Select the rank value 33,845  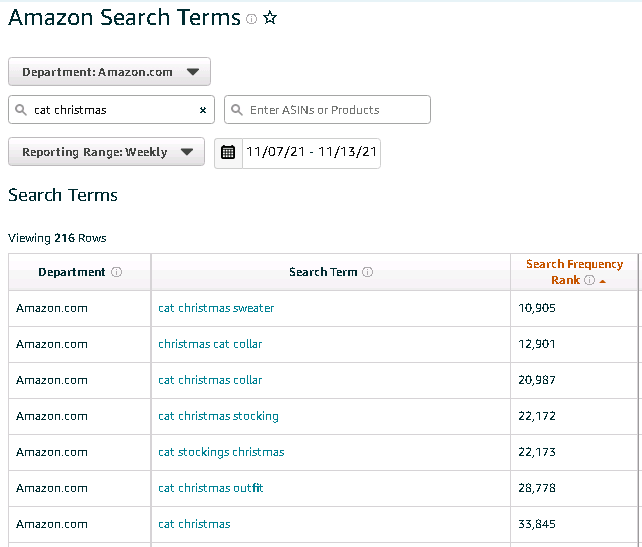[x=537, y=524]
